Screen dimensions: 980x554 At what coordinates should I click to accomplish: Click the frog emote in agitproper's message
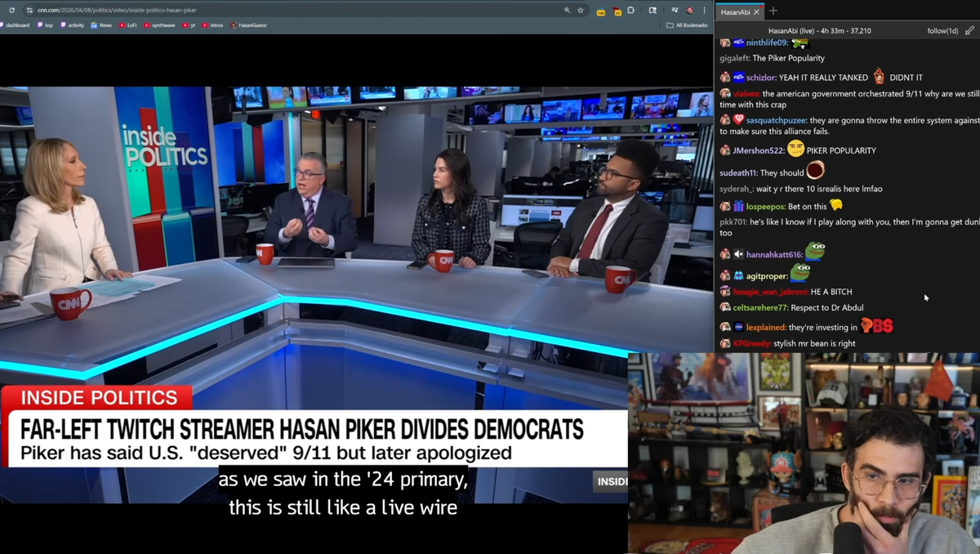(x=800, y=272)
